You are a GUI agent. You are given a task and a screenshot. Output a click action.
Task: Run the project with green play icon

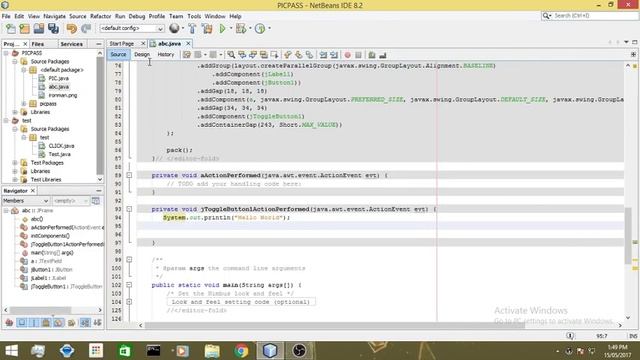[222, 29]
